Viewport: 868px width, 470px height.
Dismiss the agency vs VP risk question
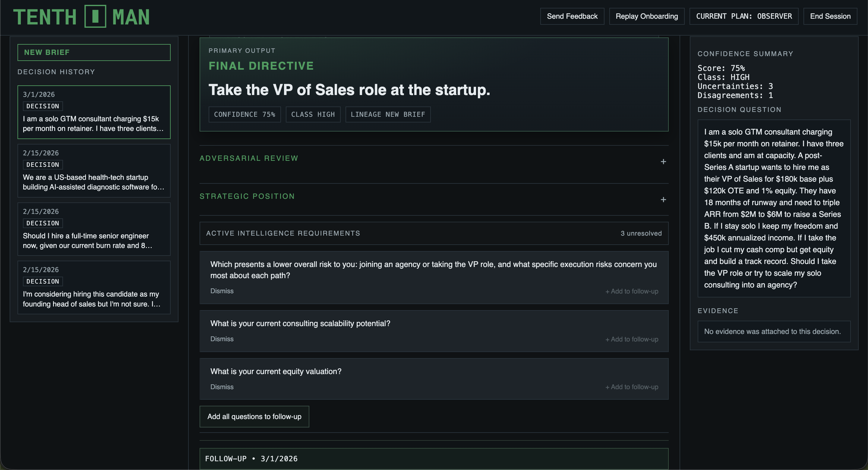point(222,291)
